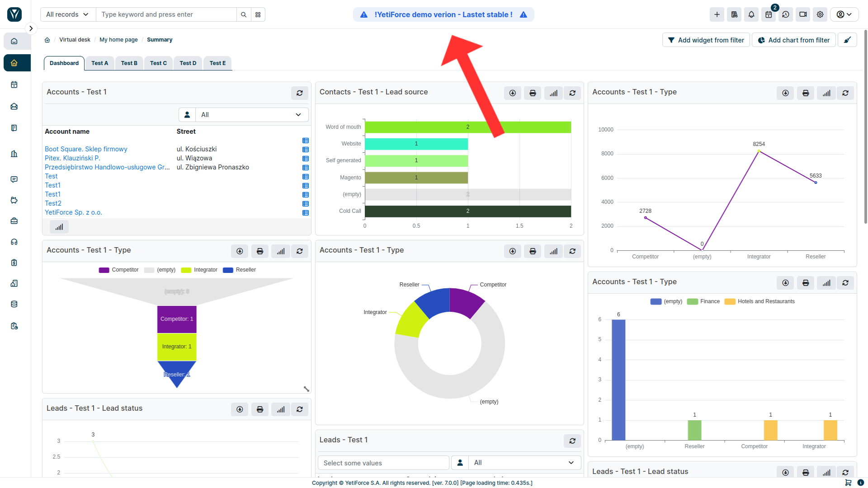Click the global search keyword field
This screenshot has height=488, width=868.
[x=166, y=14]
